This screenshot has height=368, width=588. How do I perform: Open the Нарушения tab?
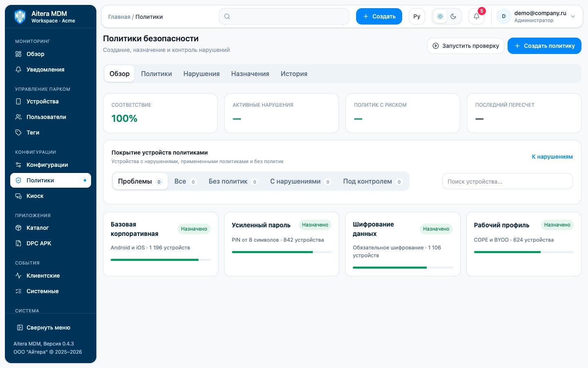pyautogui.click(x=201, y=74)
